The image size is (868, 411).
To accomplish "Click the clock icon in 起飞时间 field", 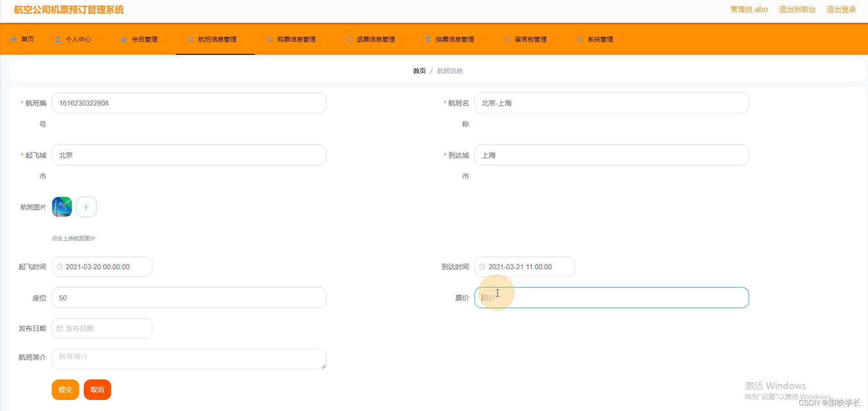I will pyautogui.click(x=60, y=267).
